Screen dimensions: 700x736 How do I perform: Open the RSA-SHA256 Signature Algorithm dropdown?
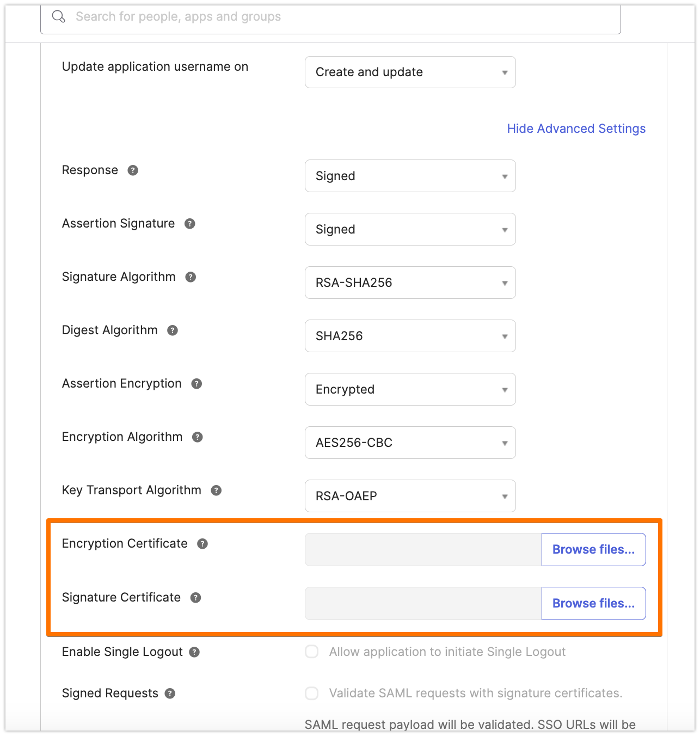coord(410,283)
